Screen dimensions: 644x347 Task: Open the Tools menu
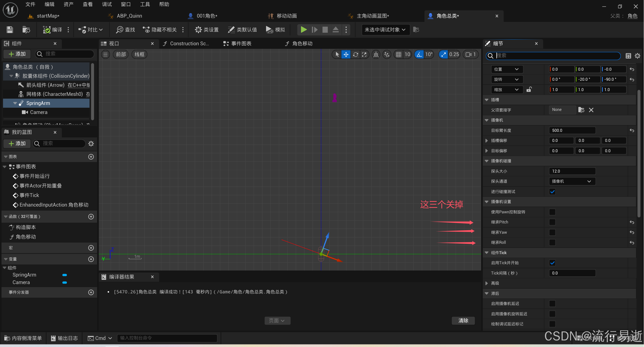pyautogui.click(x=145, y=4)
